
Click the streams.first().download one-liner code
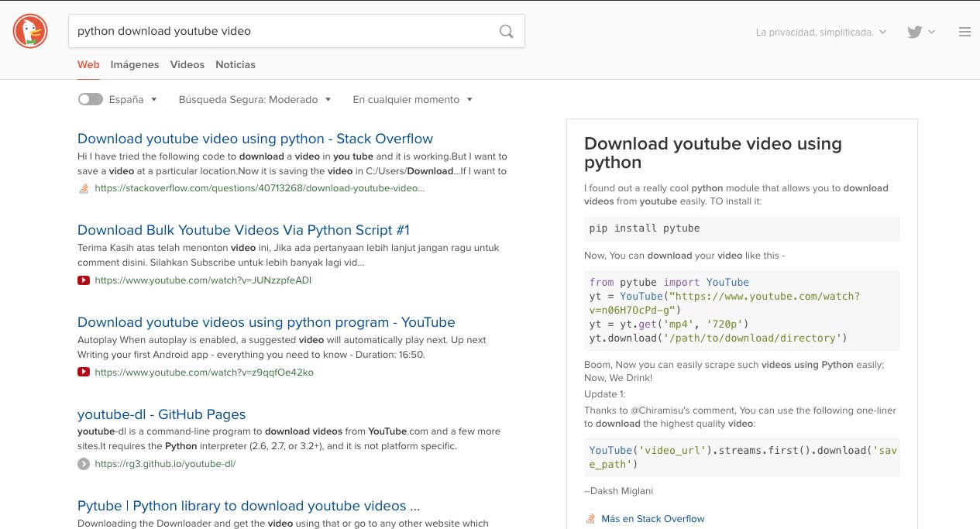[742, 457]
